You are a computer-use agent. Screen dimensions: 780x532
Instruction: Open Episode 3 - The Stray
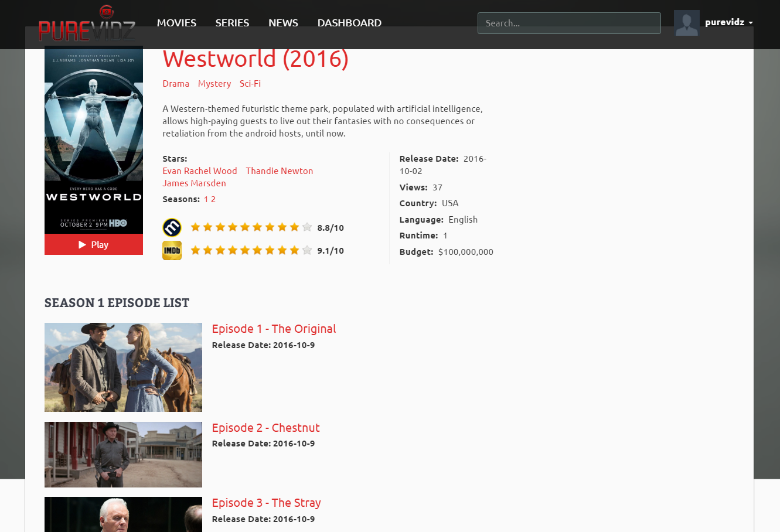coord(266,503)
